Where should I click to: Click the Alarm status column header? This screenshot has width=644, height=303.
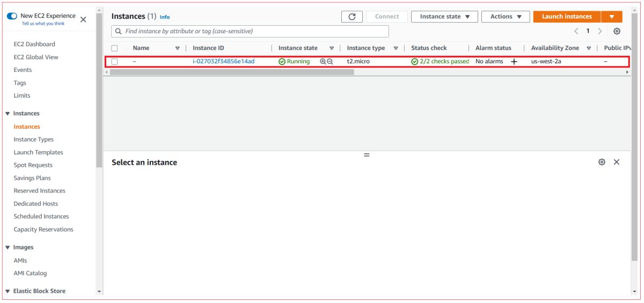(x=493, y=48)
